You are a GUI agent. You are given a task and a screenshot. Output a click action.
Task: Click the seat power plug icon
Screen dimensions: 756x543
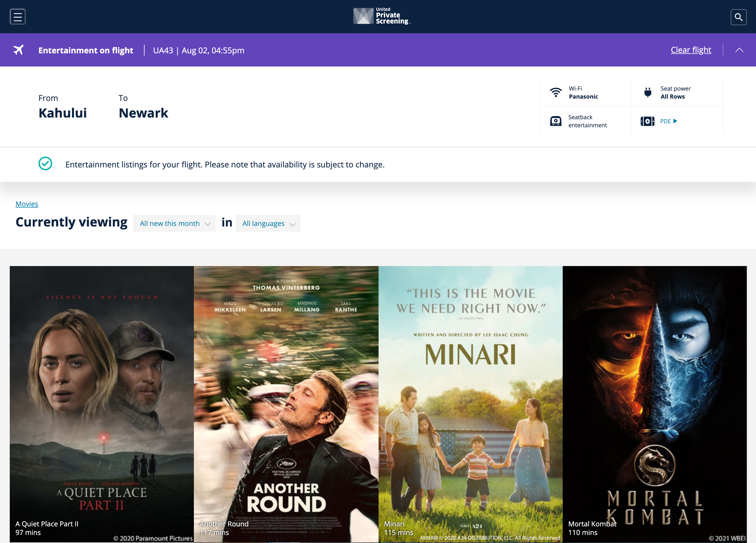tap(648, 92)
